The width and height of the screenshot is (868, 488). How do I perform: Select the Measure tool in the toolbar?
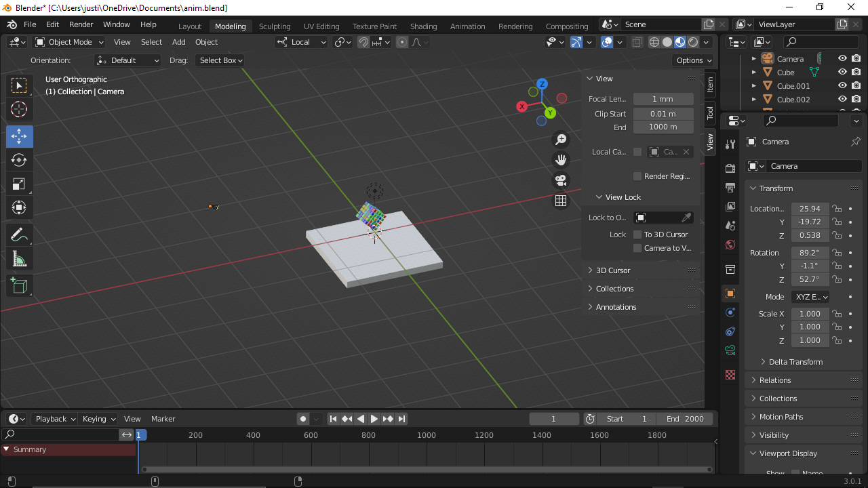19,258
